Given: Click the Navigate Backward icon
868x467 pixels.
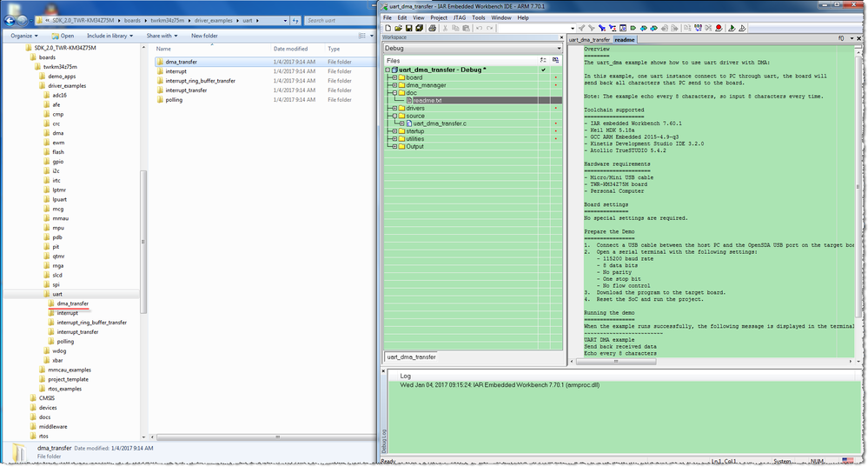Looking at the screenshot, I should [665, 28].
